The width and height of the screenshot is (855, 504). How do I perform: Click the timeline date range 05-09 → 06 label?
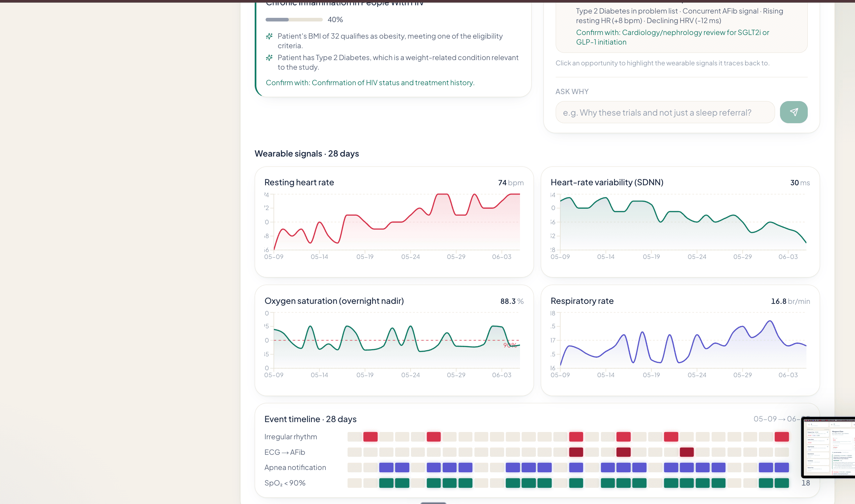[777, 419]
